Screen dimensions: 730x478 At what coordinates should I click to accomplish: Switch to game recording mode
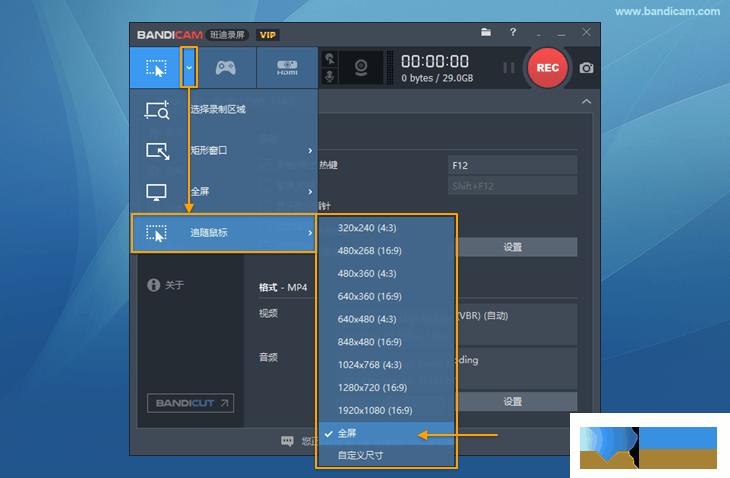(226, 67)
